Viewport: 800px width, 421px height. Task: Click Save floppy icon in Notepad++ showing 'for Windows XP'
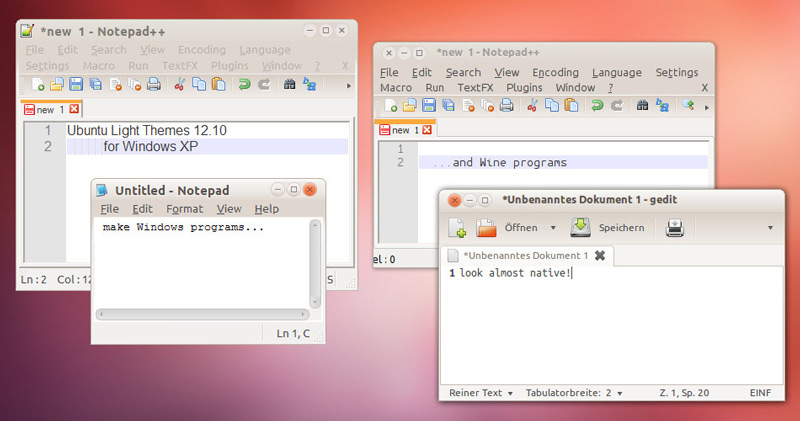pos(76,84)
